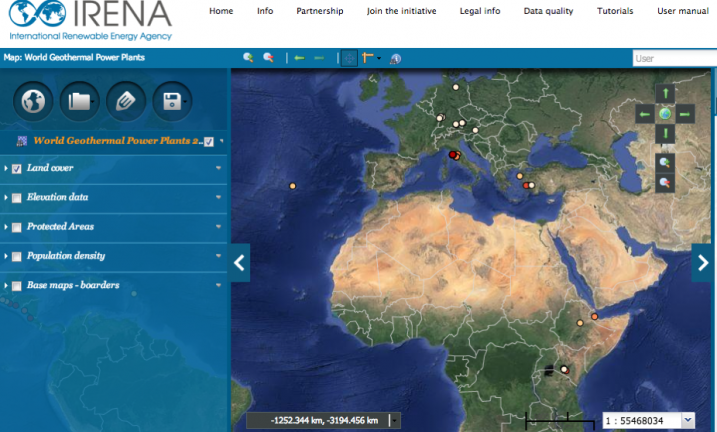Click the globe icon in the sidebar
717x432 pixels.
[32, 100]
